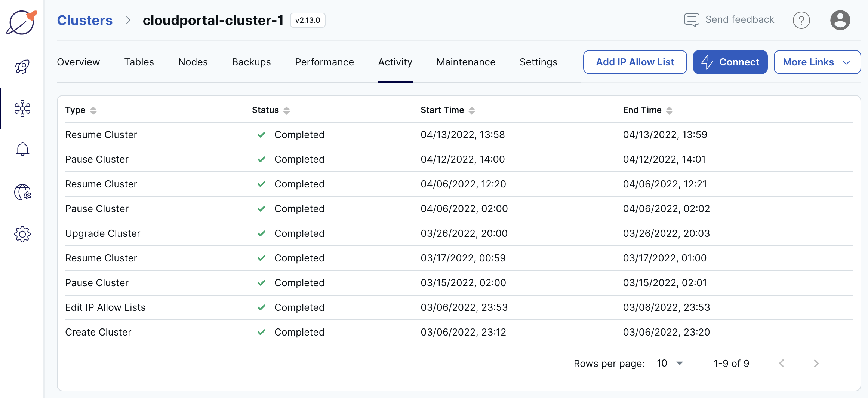Viewport: 868px width, 398px height.
Task: Open the Send feedback chat icon
Action: tap(691, 19)
